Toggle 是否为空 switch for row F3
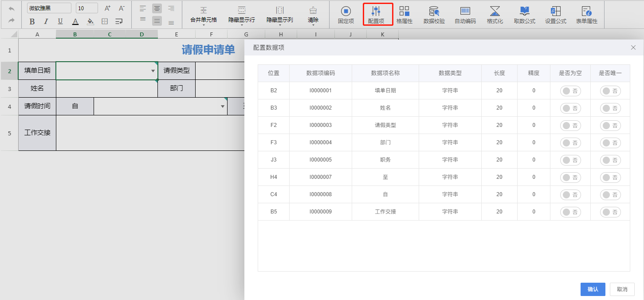The width and height of the screenshot is (644, 300). pyautogui.click(x=570, y=143)
